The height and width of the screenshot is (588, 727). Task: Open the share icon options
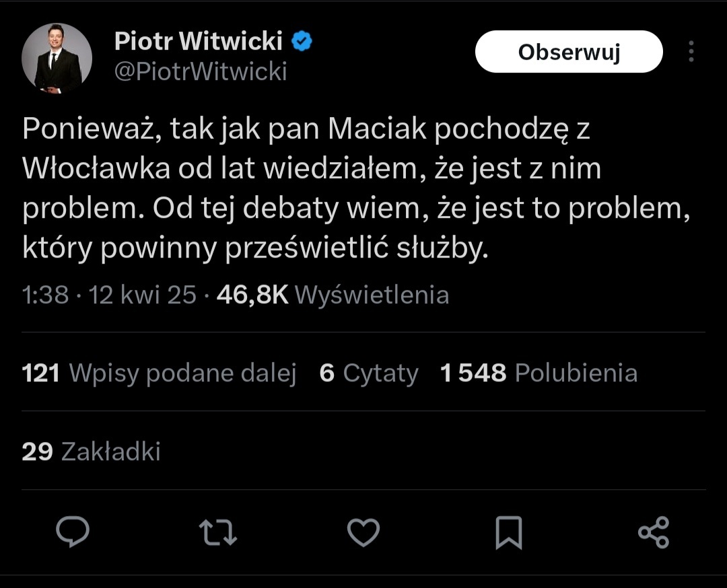[x=653, y=532]
